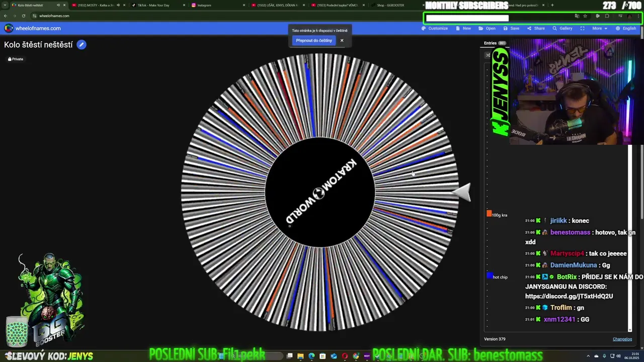Click the Kolo štěstí neštěstí title
The width and height of the screenshot is (644, 362).
38,45
